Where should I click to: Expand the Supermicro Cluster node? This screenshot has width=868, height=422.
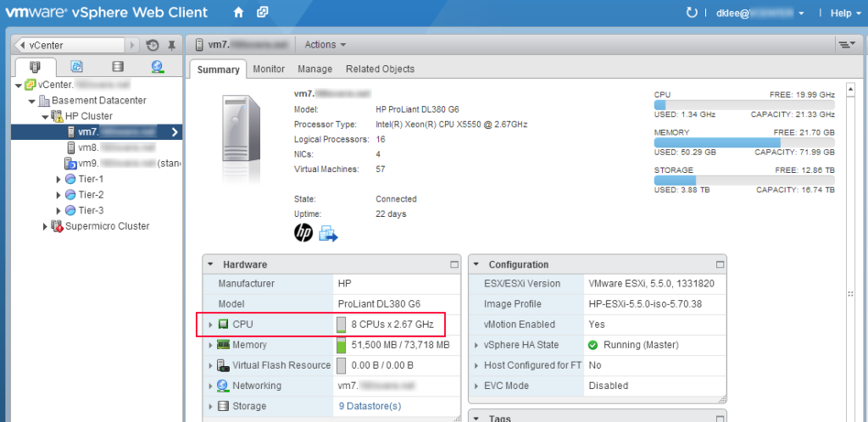(x=45, y=226)
